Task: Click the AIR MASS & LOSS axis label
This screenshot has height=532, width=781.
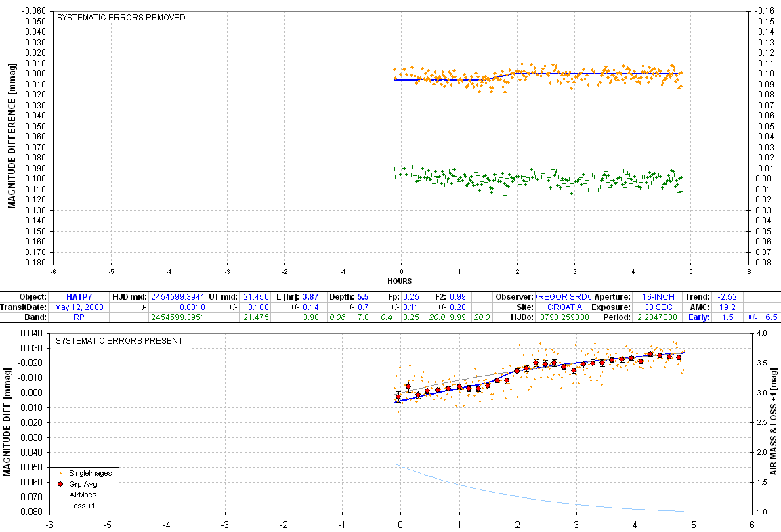Action: coord(773,422)
